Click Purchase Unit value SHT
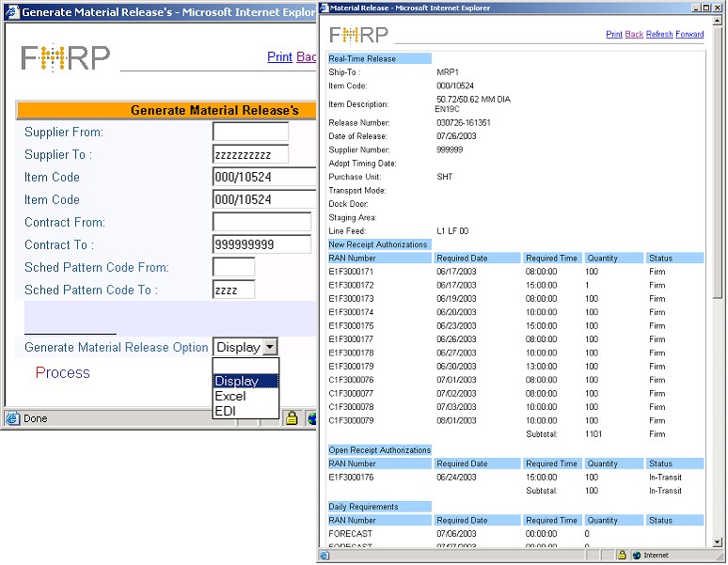Image resolution: width=728 pixels, height=565 pixels. (x=444, y=177)
